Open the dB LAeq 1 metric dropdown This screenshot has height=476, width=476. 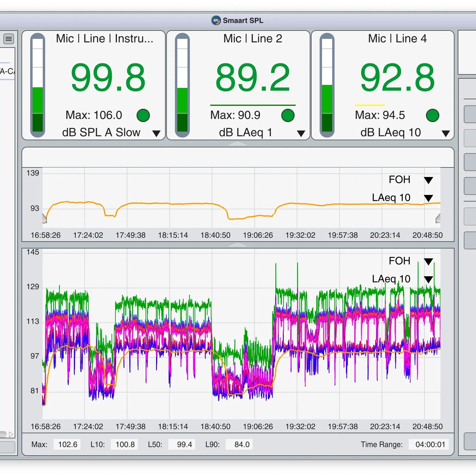coord(301,133)
